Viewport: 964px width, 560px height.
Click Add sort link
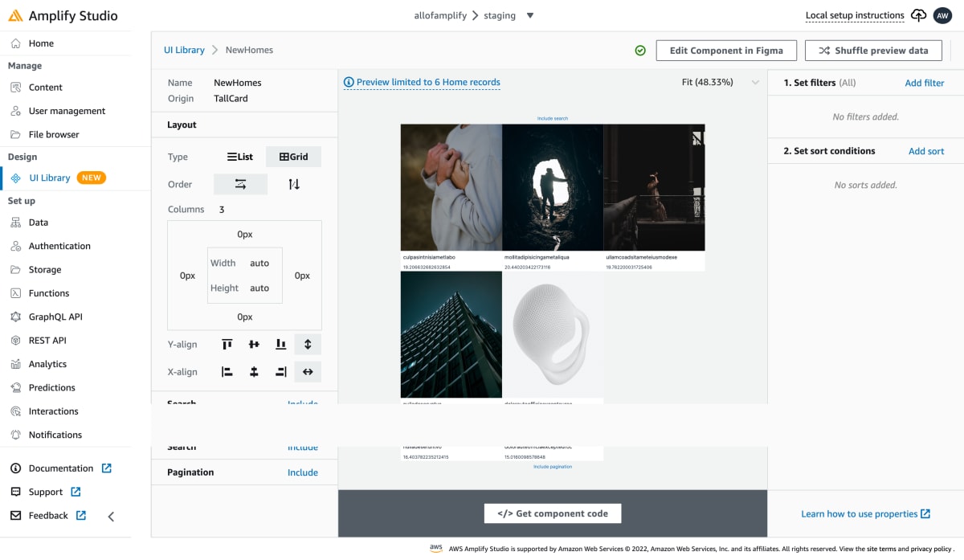coord(926,151)
